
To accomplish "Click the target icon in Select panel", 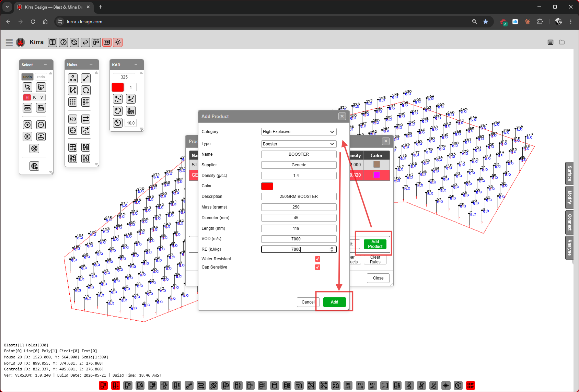I will pyautogui.click(x=34, y=149).
